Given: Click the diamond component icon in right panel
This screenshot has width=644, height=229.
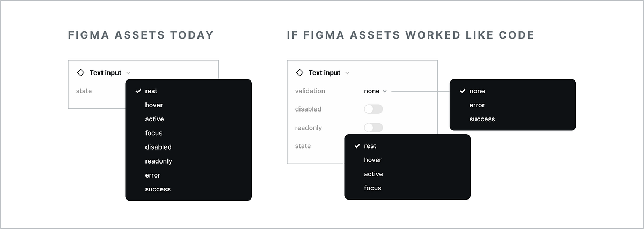Looking at the screenshot, I should click(300, 72).
